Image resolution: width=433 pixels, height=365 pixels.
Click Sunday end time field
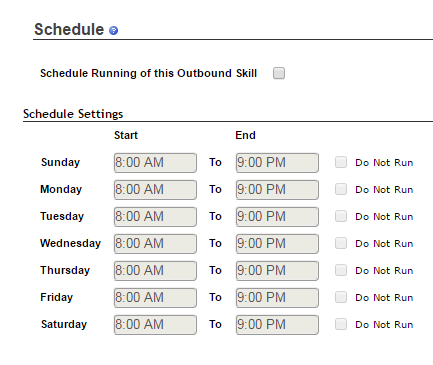pyautogui.click(x=277, y=163)
